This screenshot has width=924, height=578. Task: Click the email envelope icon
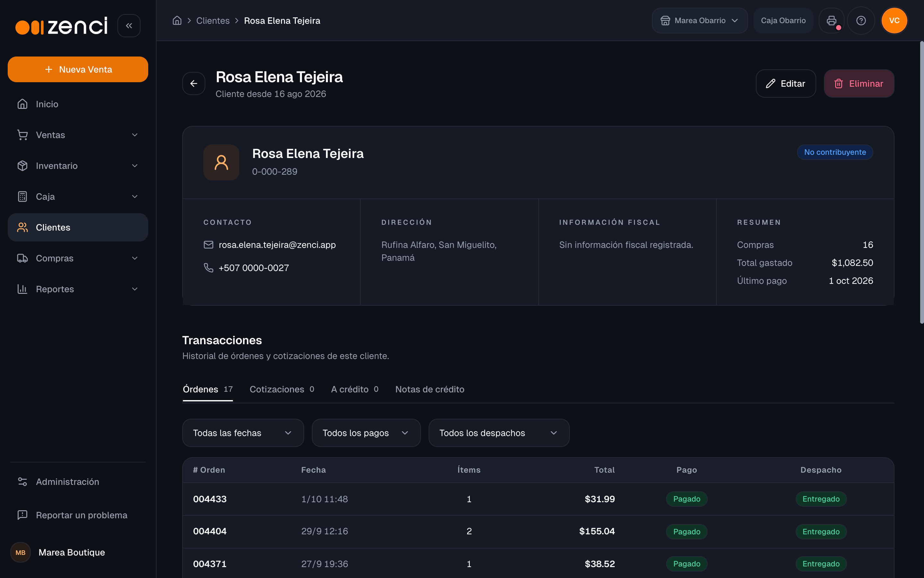click(x=209, y=245)
